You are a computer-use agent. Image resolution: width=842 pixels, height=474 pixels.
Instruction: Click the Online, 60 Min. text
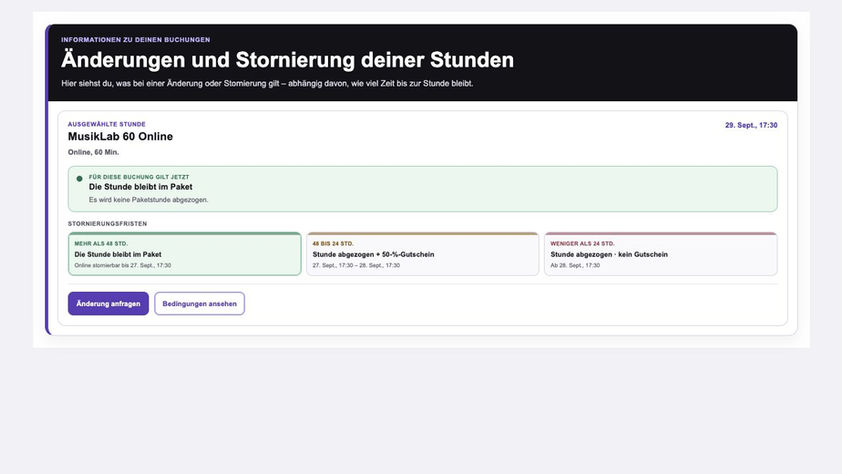[93, 152]
